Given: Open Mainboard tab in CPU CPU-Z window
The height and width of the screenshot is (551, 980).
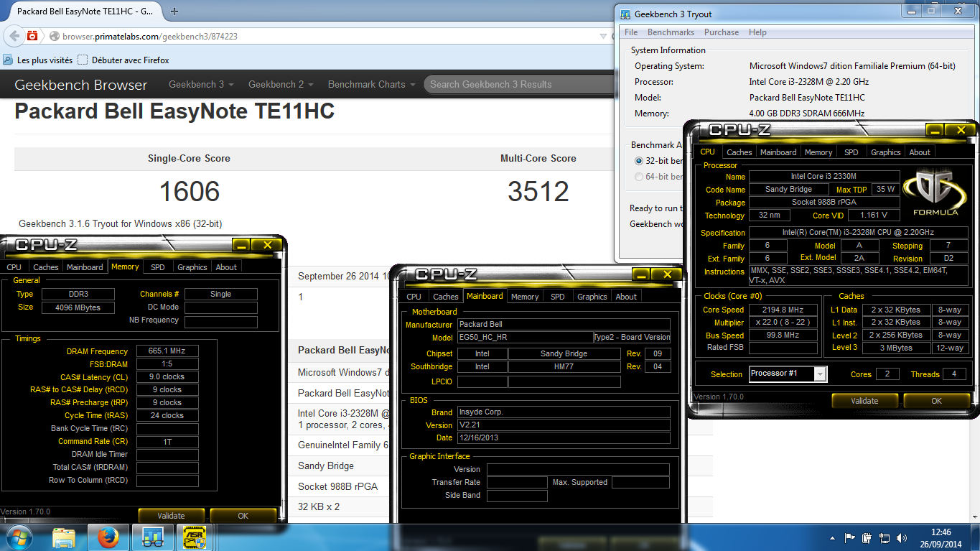Looking at the screenshot, I should click(x=778, y=152).
